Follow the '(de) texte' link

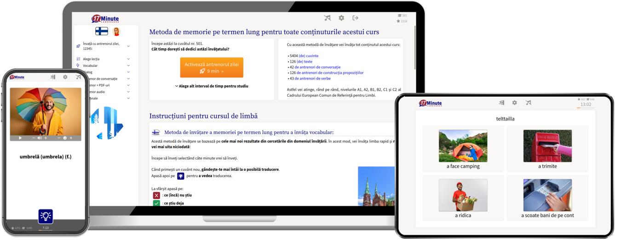(x=305, y=61)
